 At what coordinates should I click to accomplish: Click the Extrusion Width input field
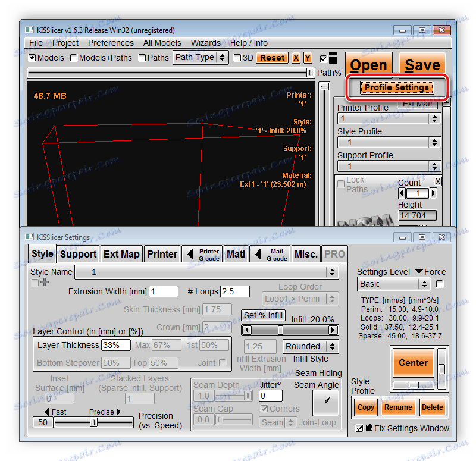163,291
